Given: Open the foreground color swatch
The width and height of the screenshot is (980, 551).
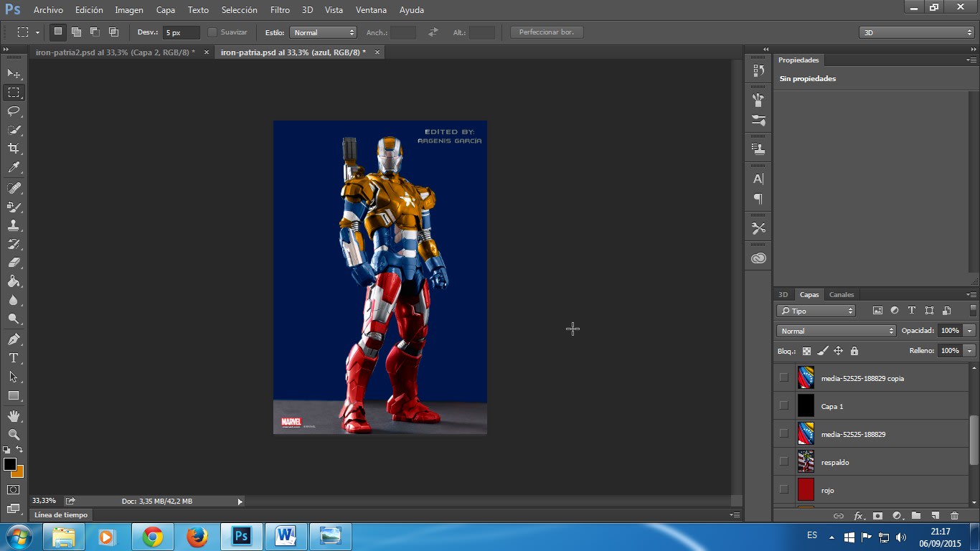Looking at the screenshot, I should (9, 464).
